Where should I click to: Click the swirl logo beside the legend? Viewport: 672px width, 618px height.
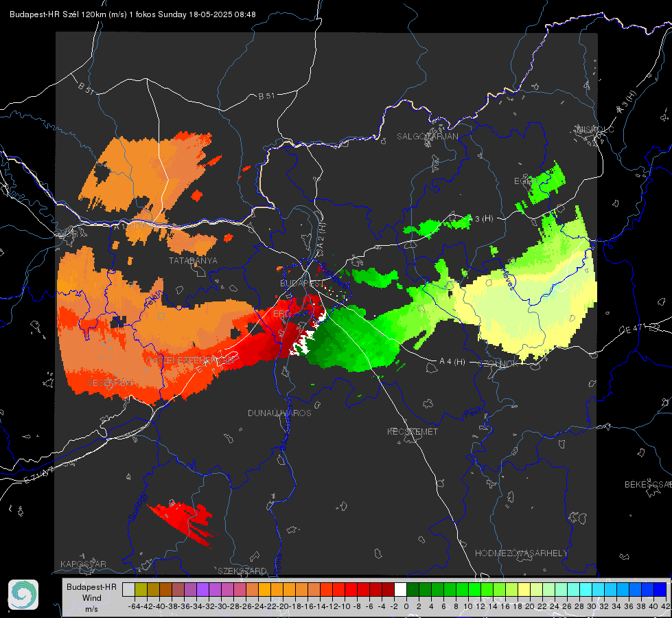23,595
